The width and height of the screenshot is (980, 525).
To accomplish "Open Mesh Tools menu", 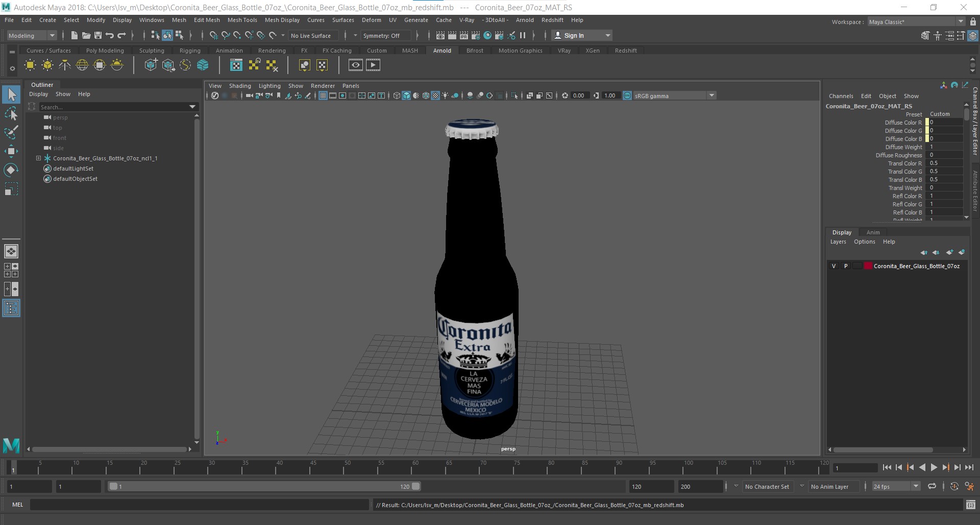I will point(242,20).
